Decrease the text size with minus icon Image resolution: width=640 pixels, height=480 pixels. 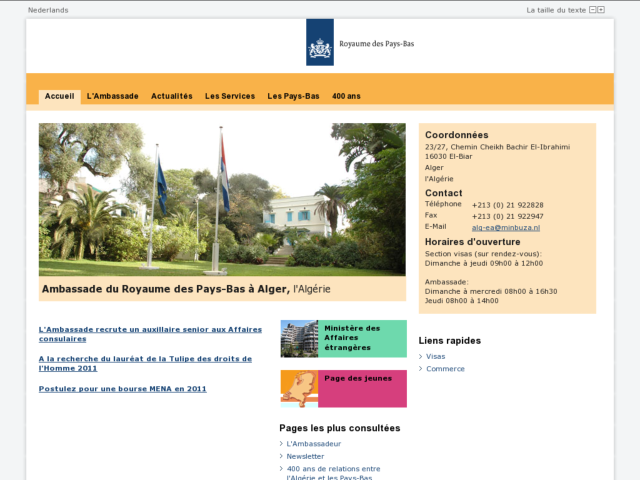tap(593, 10)
